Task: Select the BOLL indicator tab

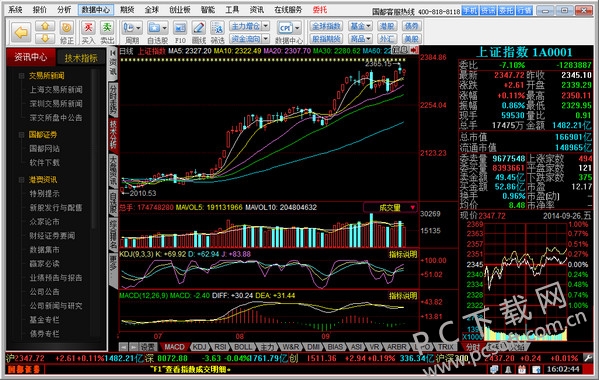Action: [x=243, y=347]
